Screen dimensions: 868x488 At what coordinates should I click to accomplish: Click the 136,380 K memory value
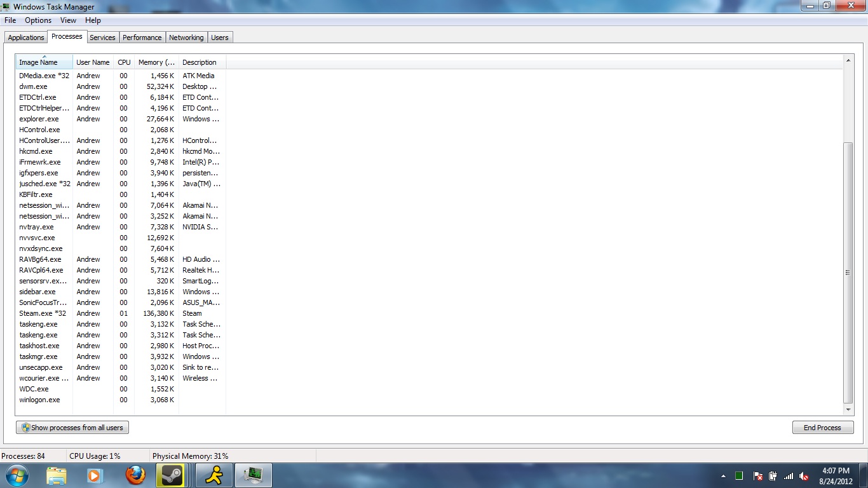(159, 313)
